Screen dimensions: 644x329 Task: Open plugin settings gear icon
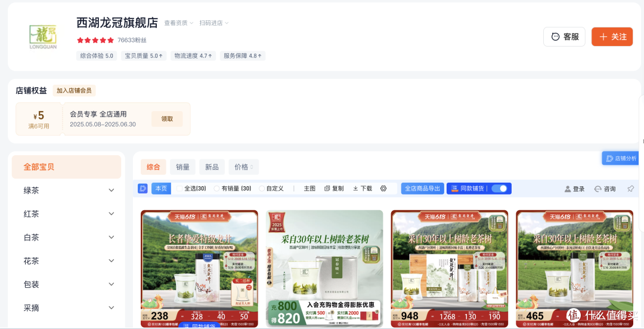[x=383, y=188]
